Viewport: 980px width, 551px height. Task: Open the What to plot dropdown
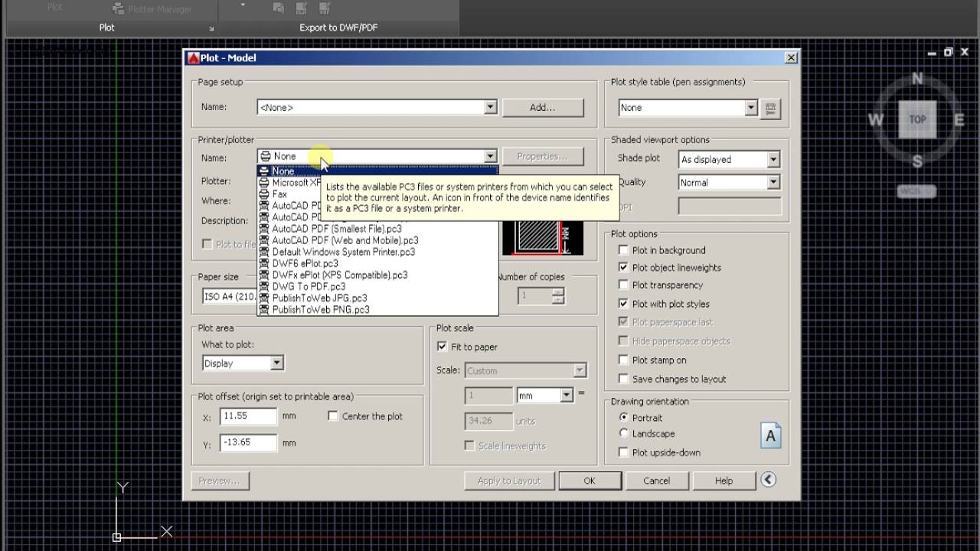[x=276, y=363]
